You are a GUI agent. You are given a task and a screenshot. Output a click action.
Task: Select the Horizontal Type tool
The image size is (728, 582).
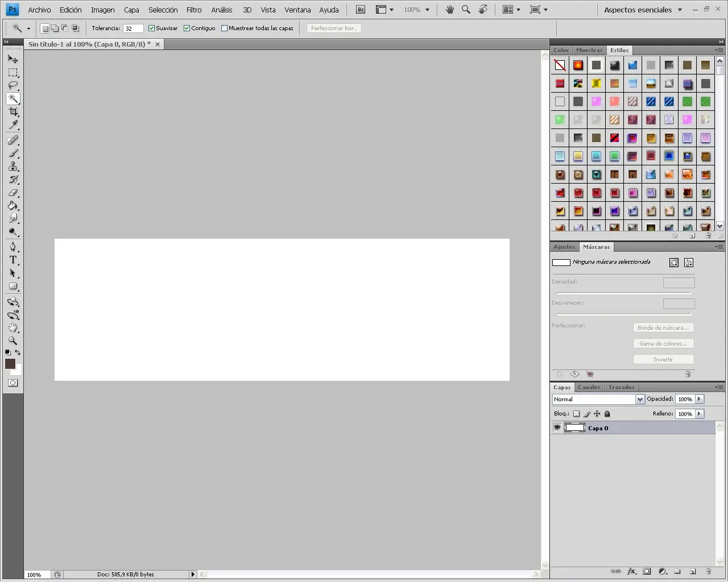pyautogui.click(x=13, y=260)
